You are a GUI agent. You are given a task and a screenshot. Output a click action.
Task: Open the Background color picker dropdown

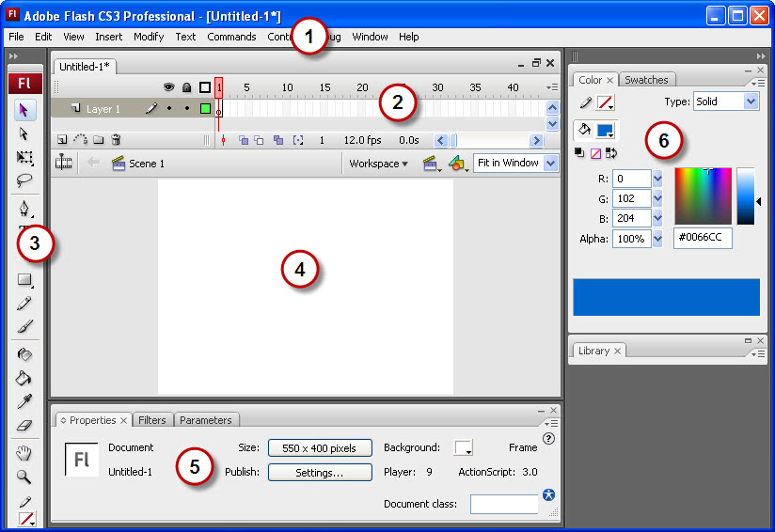coord(464,447)
